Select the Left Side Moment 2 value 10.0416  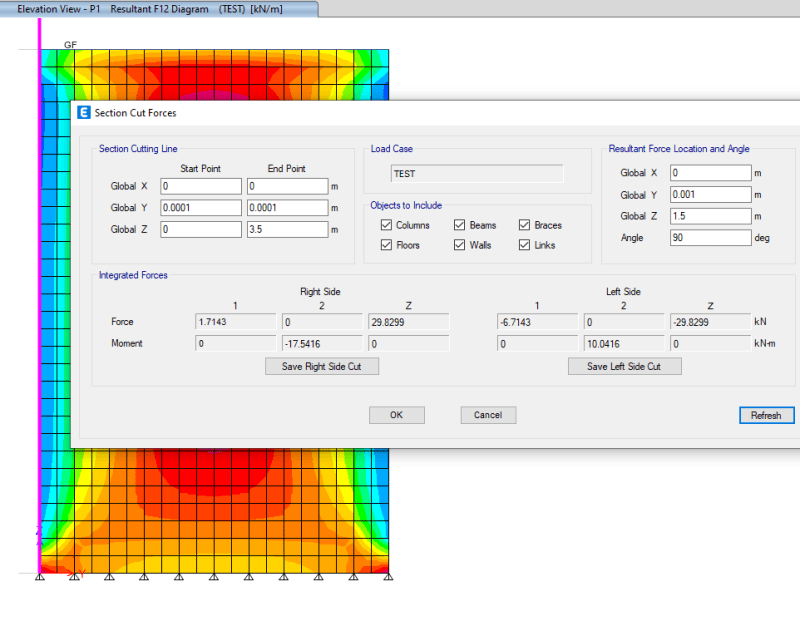(x=624, y=343)
